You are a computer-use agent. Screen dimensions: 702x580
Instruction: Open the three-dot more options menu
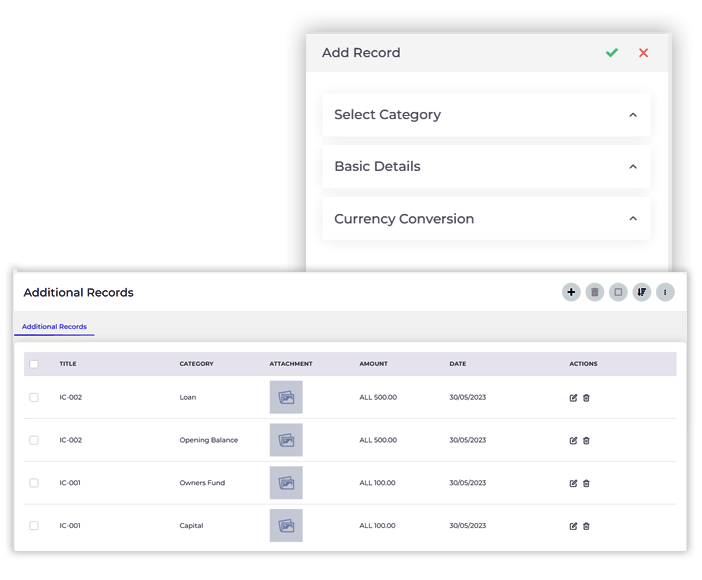coord(665,292)
